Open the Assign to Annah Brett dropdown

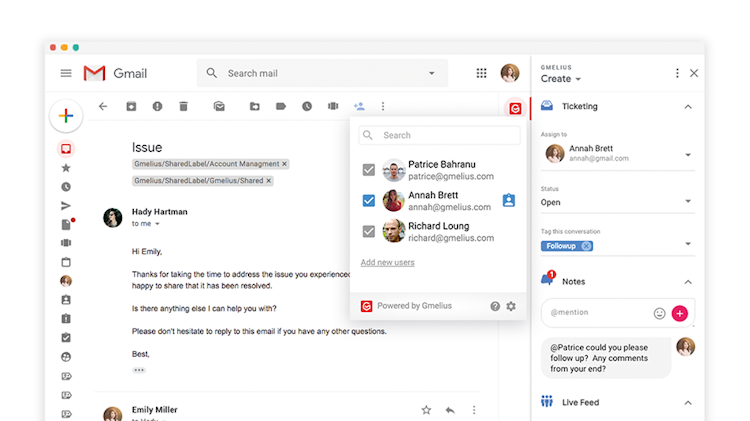(x=618, y=154)
